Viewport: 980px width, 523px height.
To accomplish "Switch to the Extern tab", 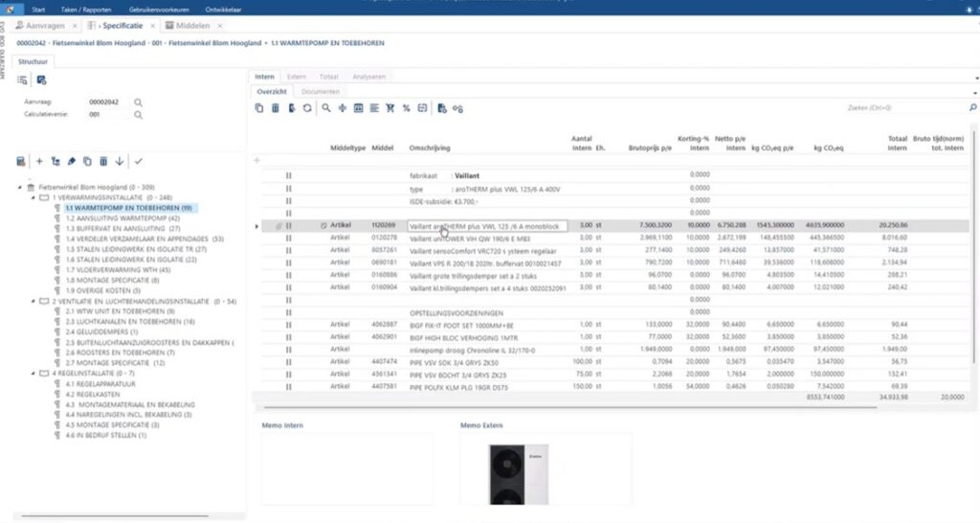I will click(297, 77).
